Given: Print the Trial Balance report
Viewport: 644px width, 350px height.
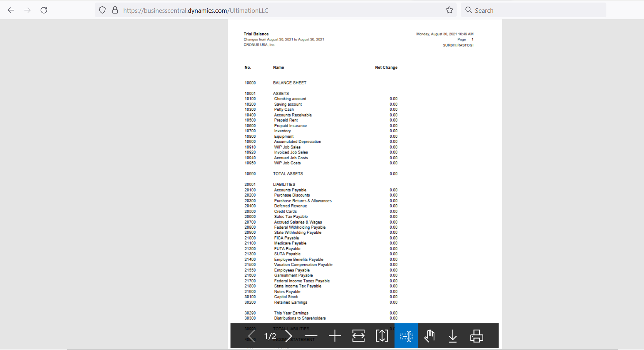Looking at the screenshot, I should (x=476, y=336).
